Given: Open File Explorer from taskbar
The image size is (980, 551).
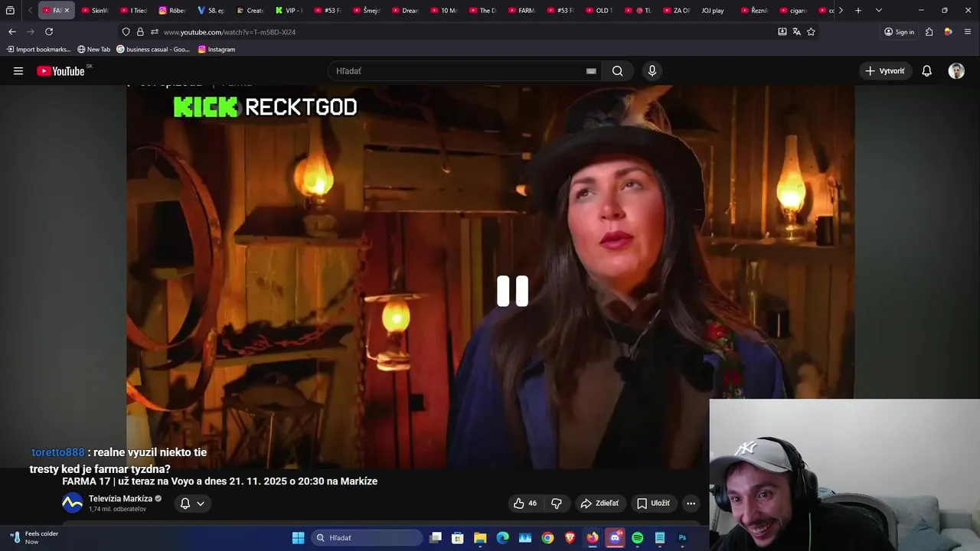Looking at the screenshot, I should coord(480,538).
